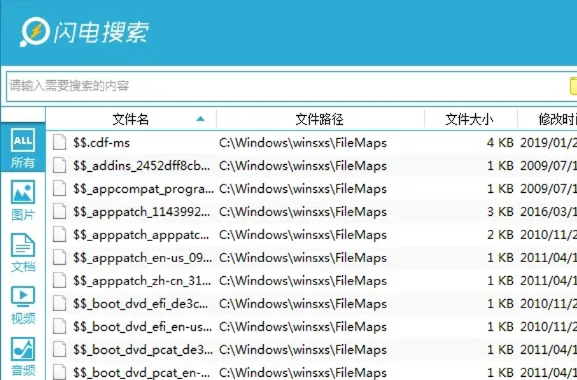Image resolution: width=577 pixels, height=380 pixels.
Task: Click file icon of $$.cdf-ms
Action: (59, 143)
